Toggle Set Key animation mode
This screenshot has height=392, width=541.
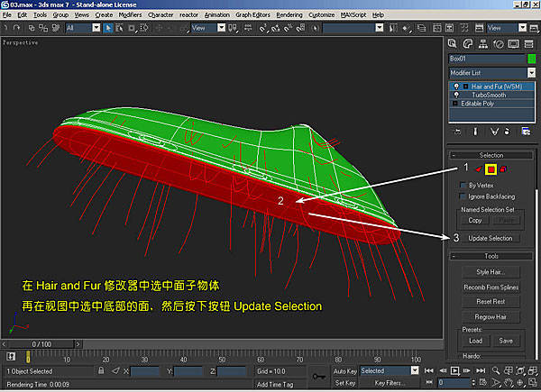click(345, 383)
